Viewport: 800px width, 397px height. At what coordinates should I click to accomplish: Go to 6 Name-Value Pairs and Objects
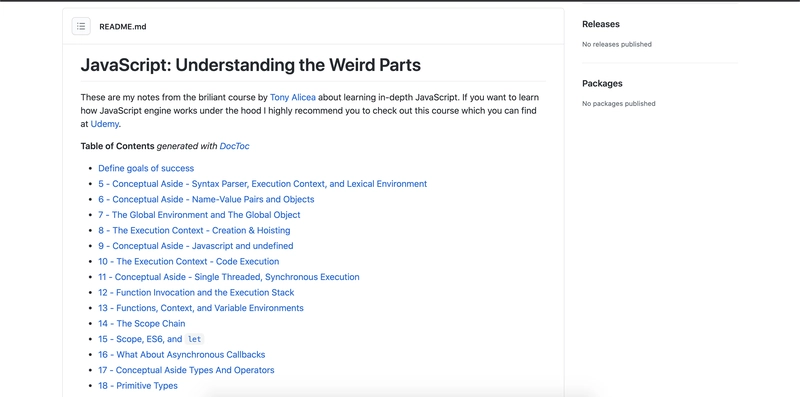pyautogui.click(x=206, y=200)
